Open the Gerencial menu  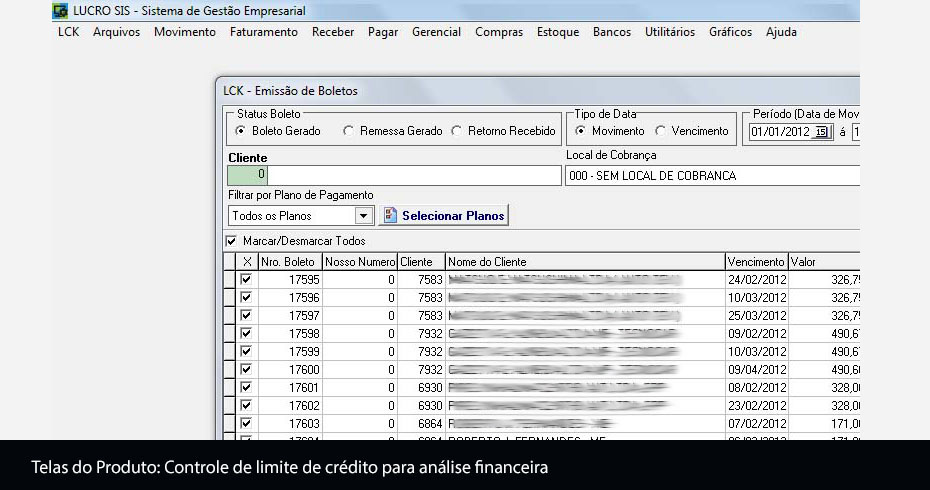coord(436,32)
